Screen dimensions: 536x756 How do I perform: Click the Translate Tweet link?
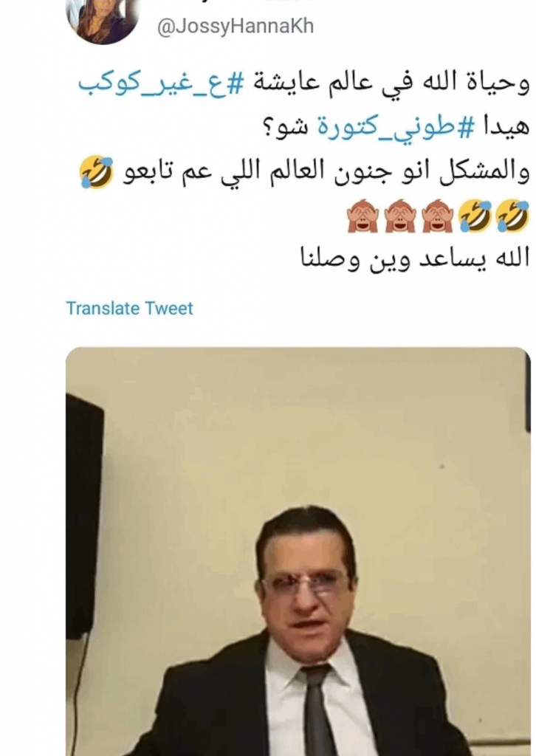point(129,308)
